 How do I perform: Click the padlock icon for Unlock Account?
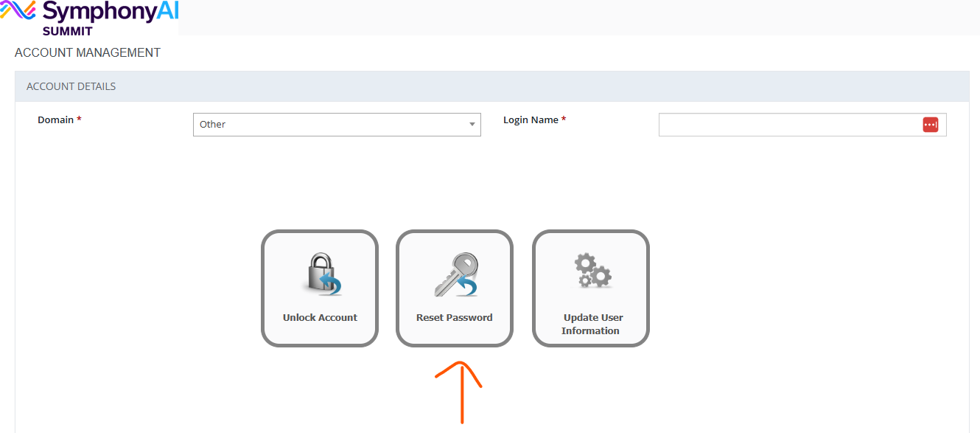323,274
